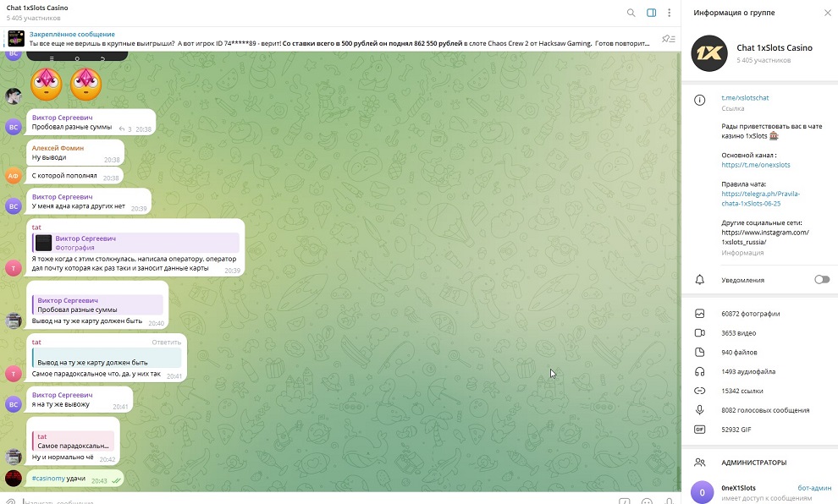Click the first pink-eyed emoji sticker
Image resolution: width=838 pixels, height=504 pixels.
pos(47,84)
